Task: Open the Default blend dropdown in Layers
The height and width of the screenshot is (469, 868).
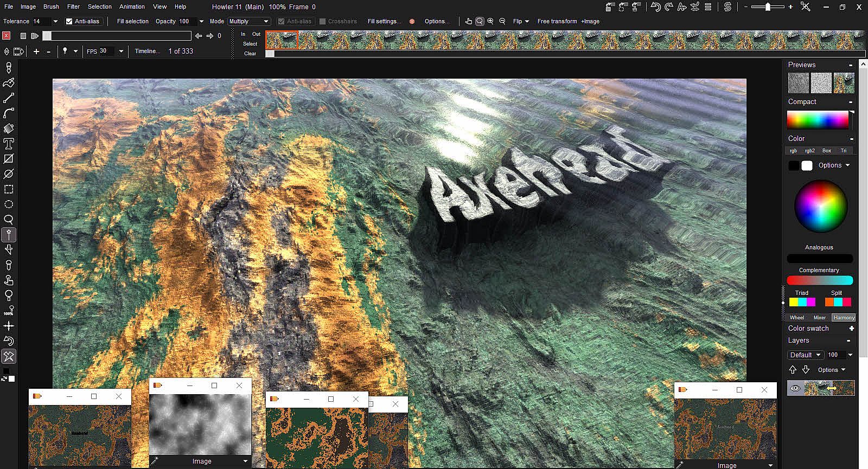Action: (x=805, y=355)
